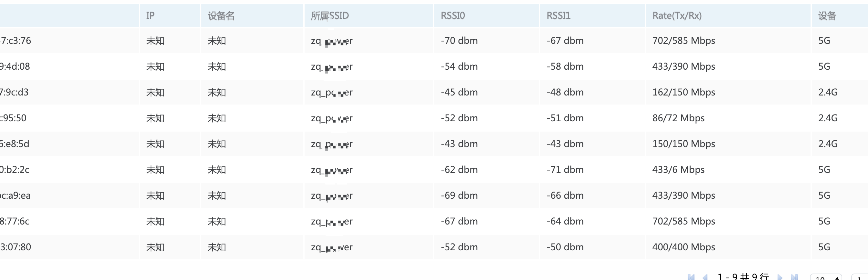The height and width of the screenshot is (280, 868).
Task: Click the page number input field
Action: (x=860, y=277)
